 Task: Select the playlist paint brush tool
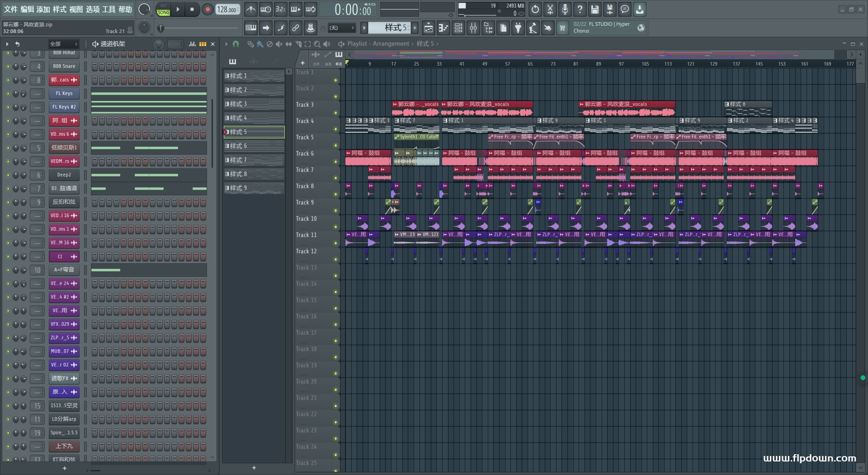260,44
